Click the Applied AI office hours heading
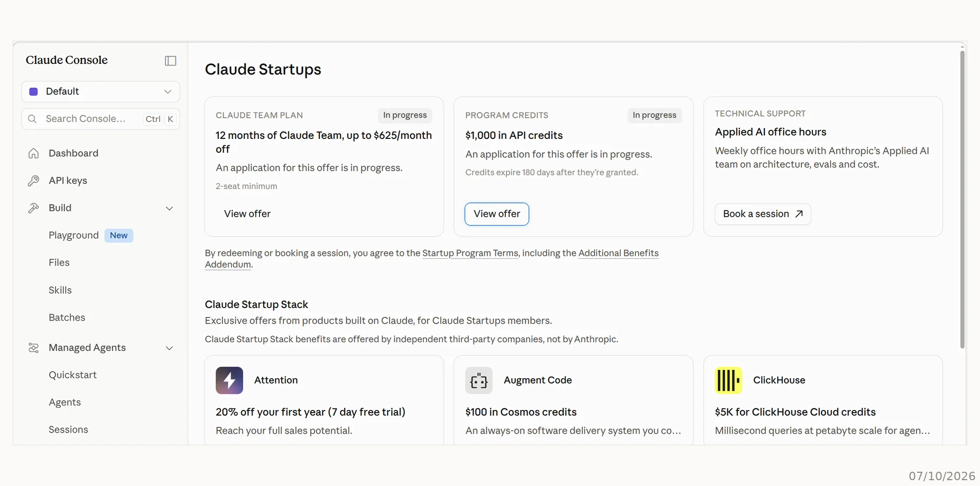Screen dimensions: 980x486 pos(770,132)
